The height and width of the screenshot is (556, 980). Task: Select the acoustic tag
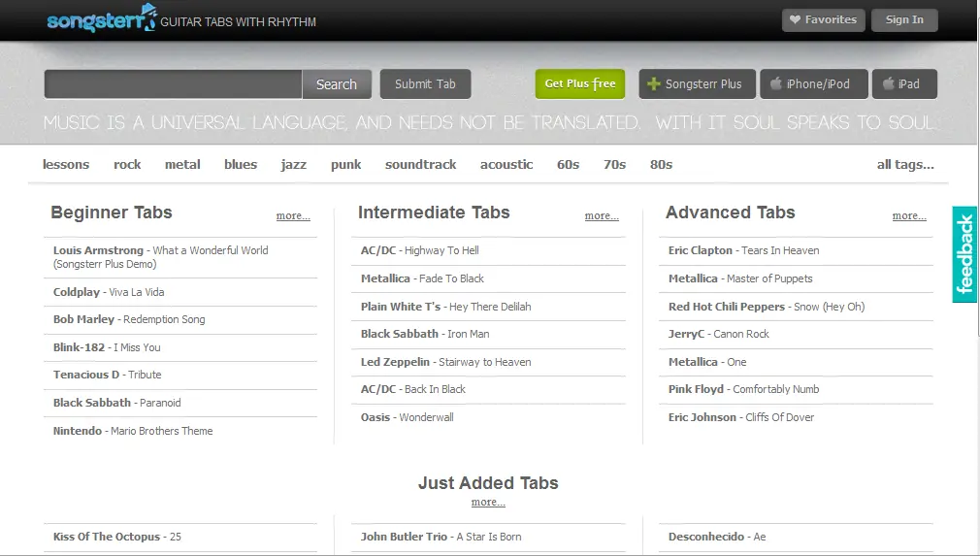[x=506, y=165]
